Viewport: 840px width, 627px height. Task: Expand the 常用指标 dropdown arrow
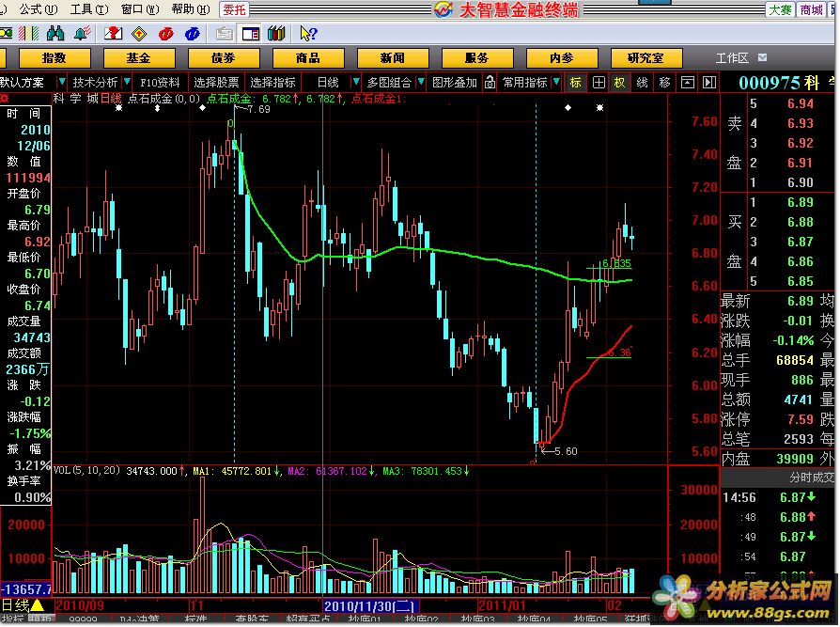[x=556, y=83]
